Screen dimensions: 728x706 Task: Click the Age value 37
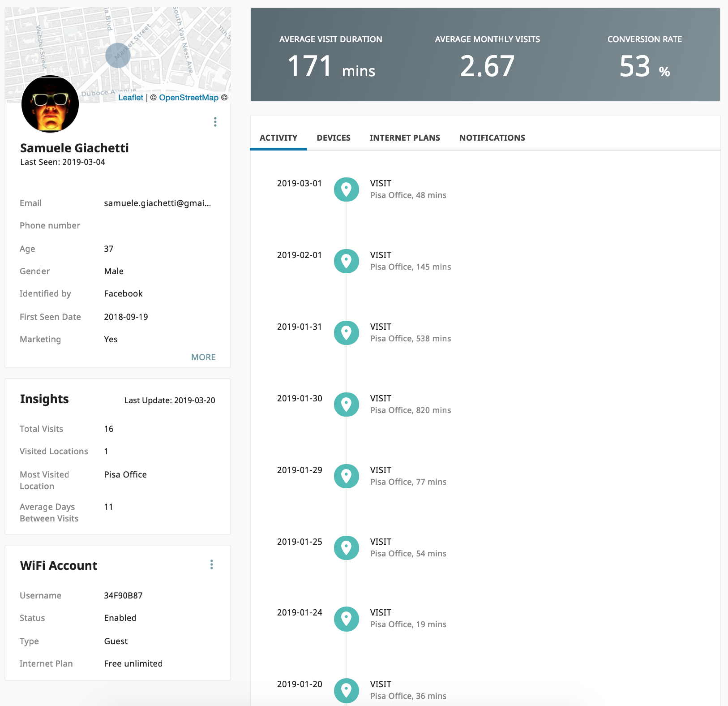tap(109, 249)
